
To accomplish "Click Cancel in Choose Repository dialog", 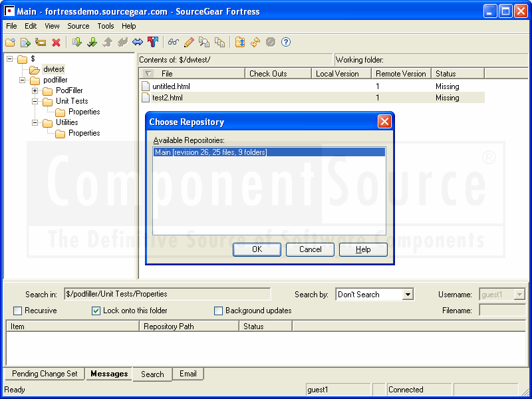I will [x=310, y=249].
